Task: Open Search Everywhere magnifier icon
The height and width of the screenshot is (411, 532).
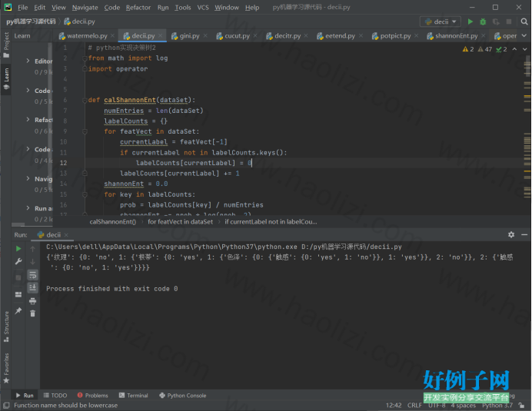Action: coord(524,22)
